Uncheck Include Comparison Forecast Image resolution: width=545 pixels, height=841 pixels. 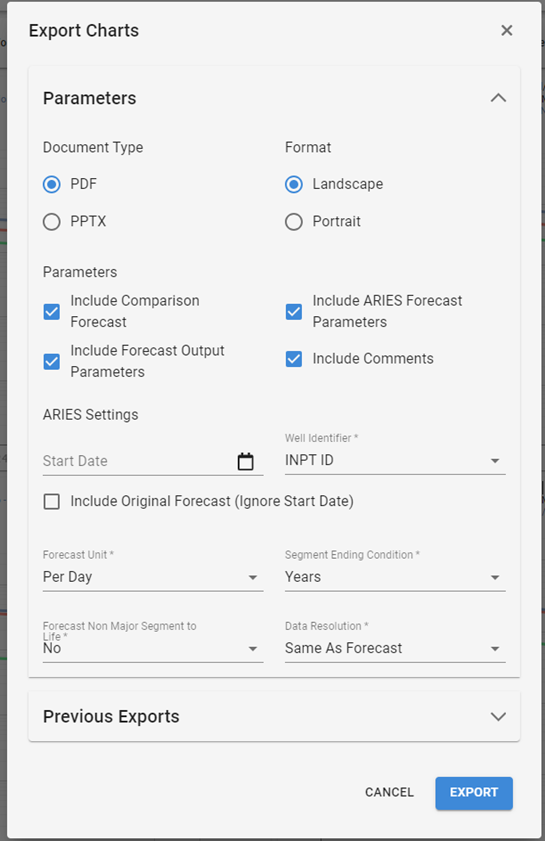[52, 312]
